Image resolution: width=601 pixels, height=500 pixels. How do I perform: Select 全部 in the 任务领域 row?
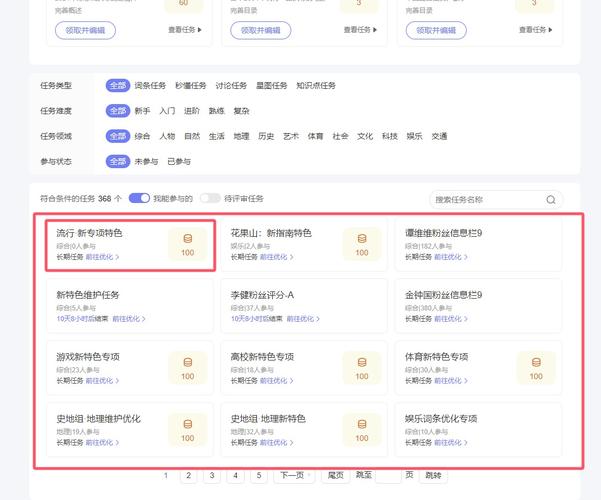click(x=118, y=136)
